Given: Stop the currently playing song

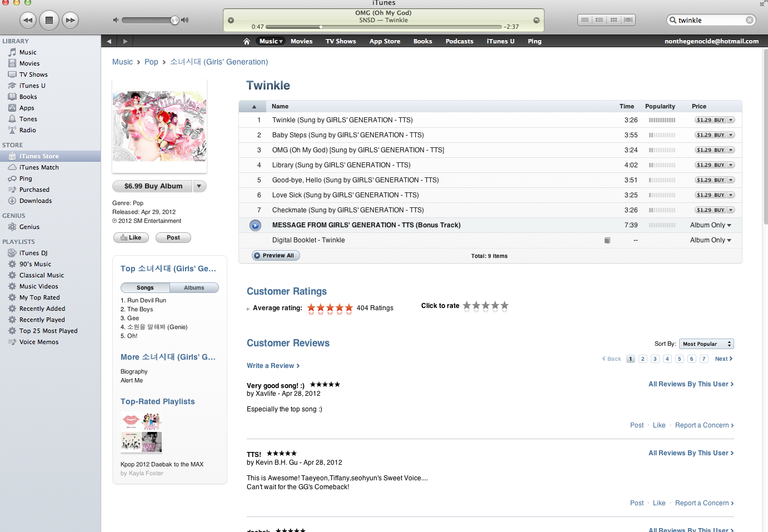Looking at the screenshot, I should point(49,20).
